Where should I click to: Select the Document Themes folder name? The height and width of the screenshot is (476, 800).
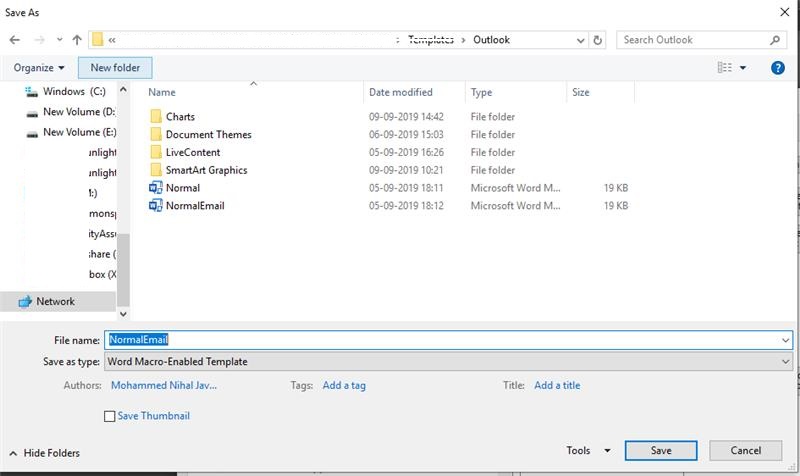(208, 135)
